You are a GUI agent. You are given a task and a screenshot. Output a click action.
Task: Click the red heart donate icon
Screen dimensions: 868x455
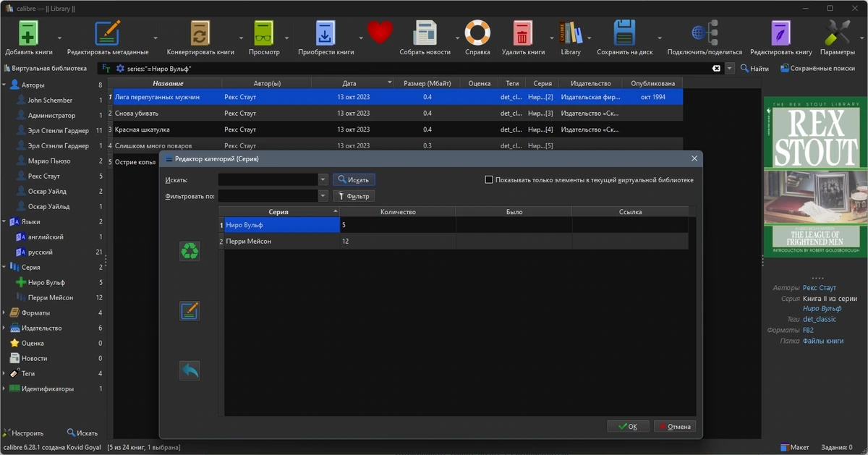click(380, 33)
